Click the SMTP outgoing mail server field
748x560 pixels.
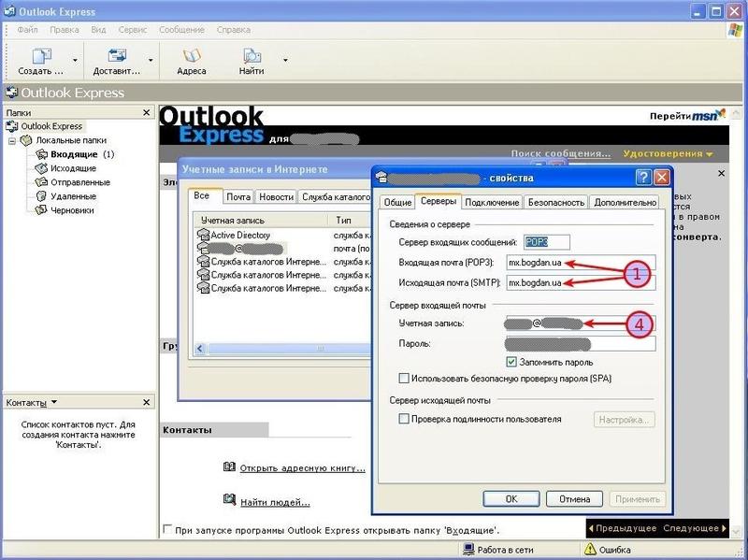click(x=581, y=282)
